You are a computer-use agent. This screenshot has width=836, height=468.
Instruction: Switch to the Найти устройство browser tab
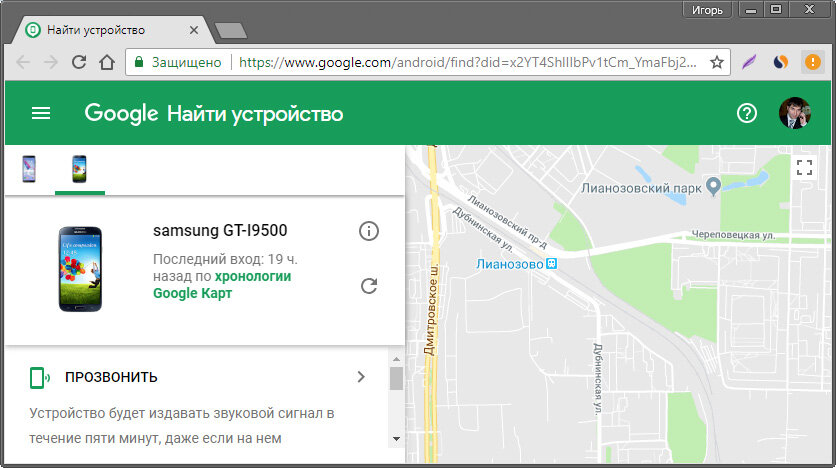[113, 30]
